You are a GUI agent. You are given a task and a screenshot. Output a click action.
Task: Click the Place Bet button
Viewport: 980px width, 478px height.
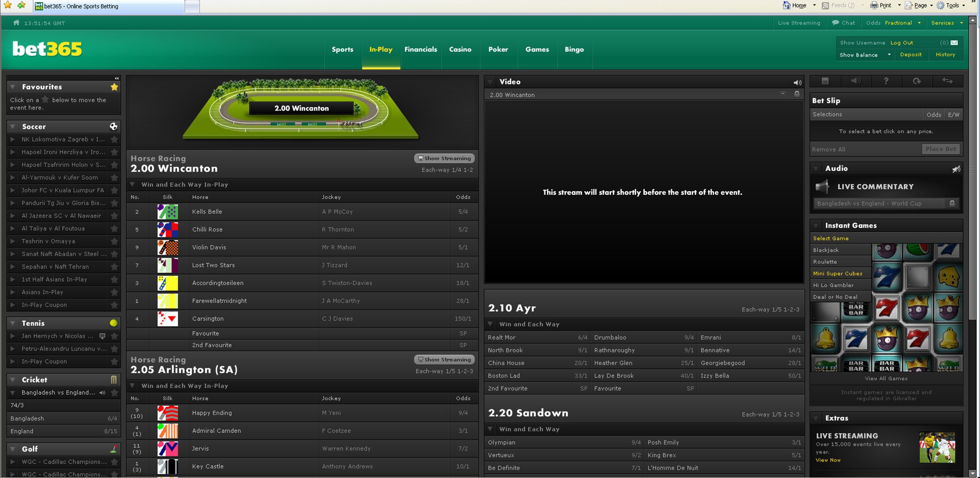coord(941,149)
